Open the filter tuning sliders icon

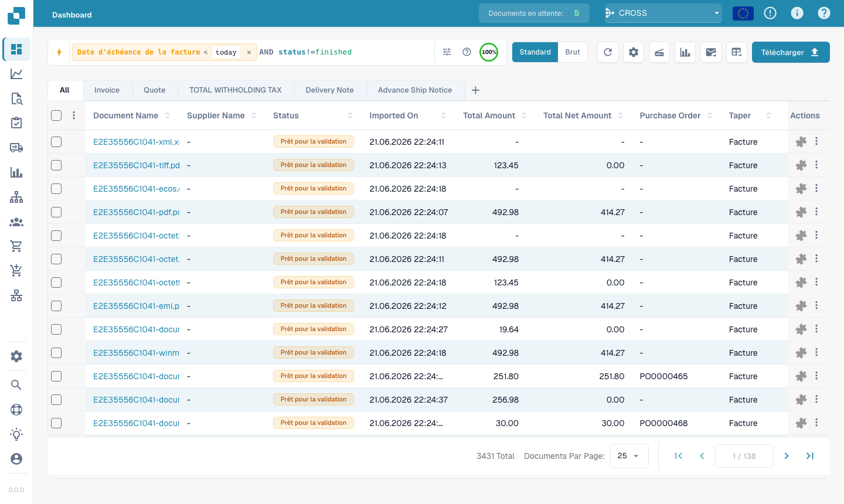pyautogui.click(x=447, y=52)
